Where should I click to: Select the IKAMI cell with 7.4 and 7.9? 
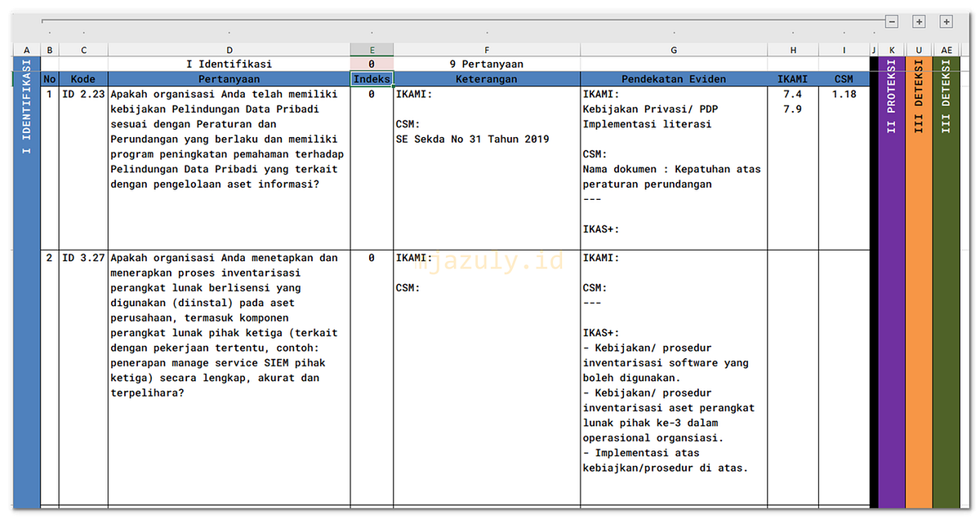[x=793, y=168]
